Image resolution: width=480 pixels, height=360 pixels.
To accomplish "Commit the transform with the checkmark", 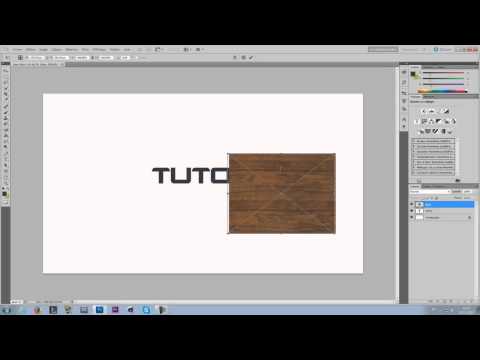I will 251,58.
